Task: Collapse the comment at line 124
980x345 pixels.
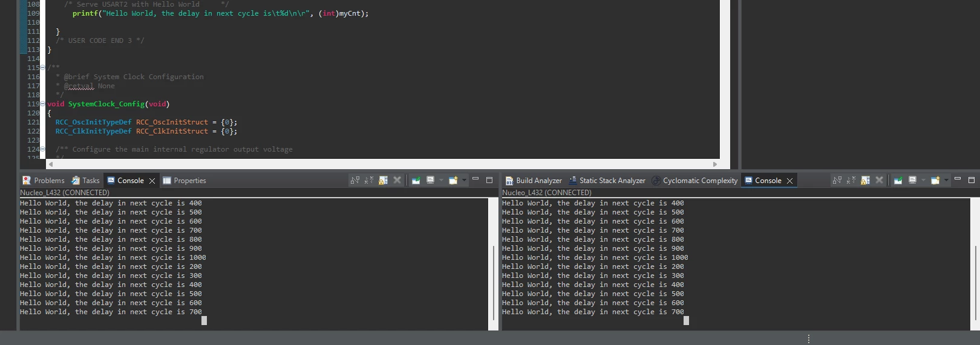Action: [42, 149]
